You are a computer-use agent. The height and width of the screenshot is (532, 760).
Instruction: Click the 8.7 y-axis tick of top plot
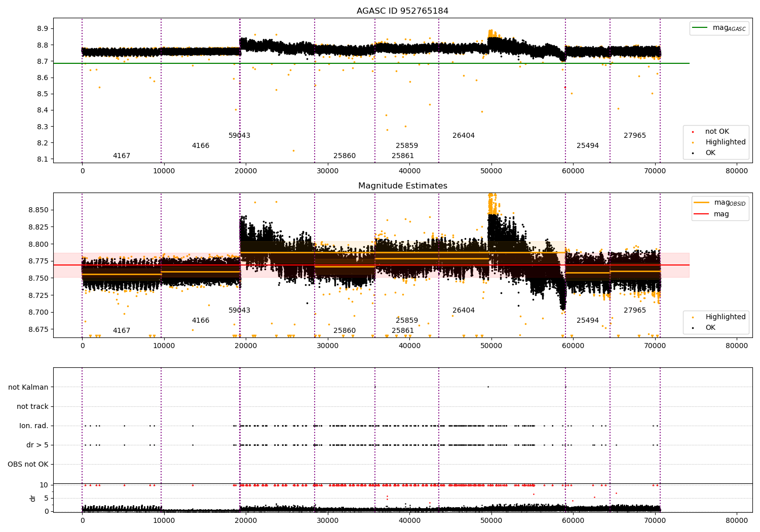(43, 61)
